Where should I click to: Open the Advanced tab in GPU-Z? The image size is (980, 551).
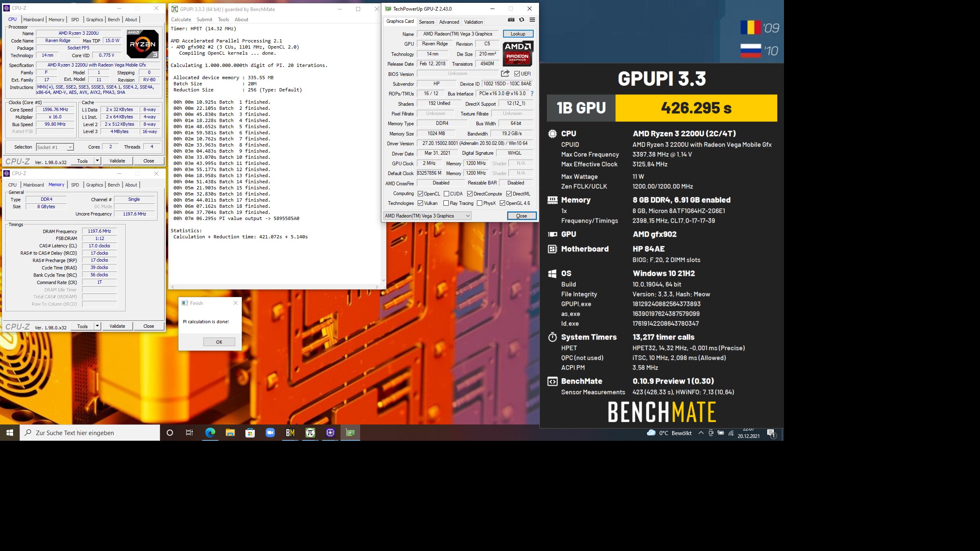(x=449, y=22)
